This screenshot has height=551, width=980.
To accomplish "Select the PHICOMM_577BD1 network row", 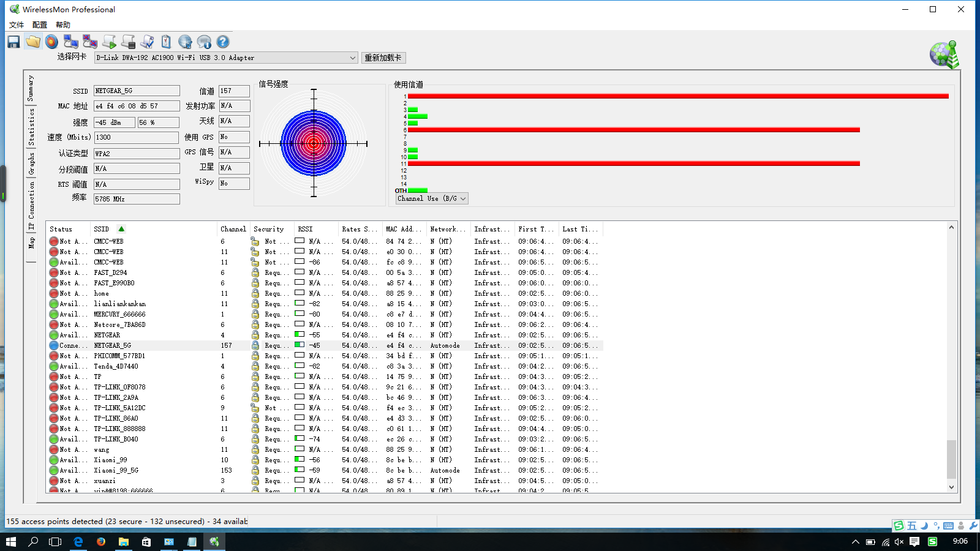I will pyautogui.click(x=325, y=356).
